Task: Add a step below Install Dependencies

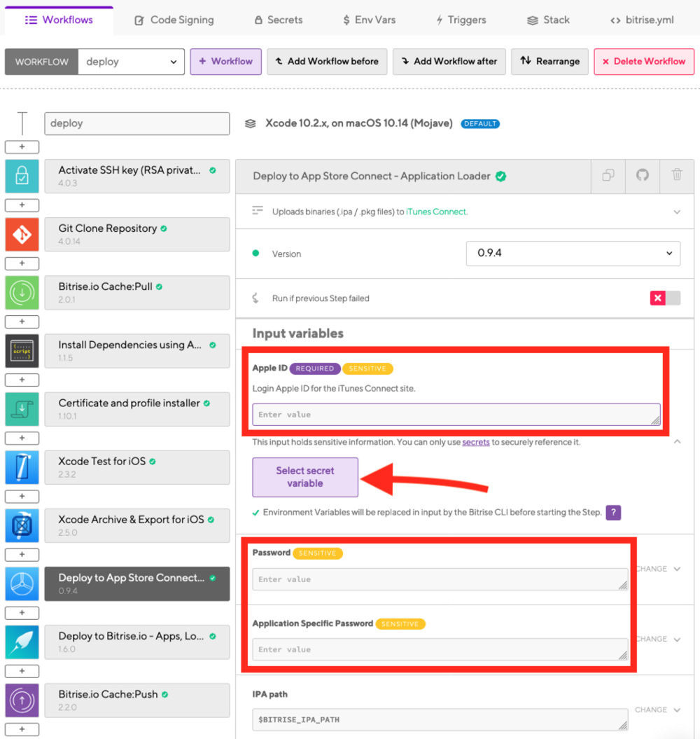Action: (x=22, y=380)
